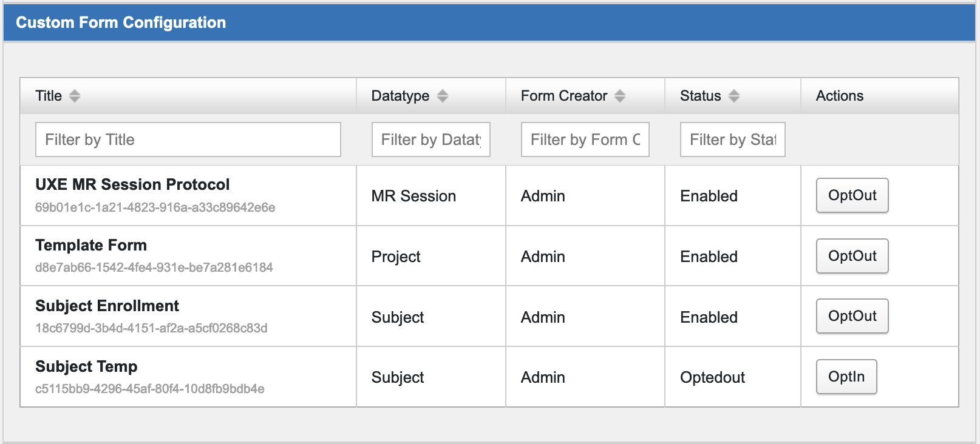This screenshot has height=444, width=980.
Task: Sort the table by Title column arrows
Action: tap(75, 96)
